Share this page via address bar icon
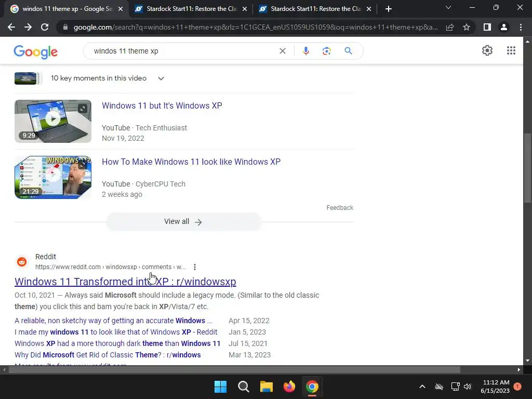532x399 pixels. click(450, 27)
